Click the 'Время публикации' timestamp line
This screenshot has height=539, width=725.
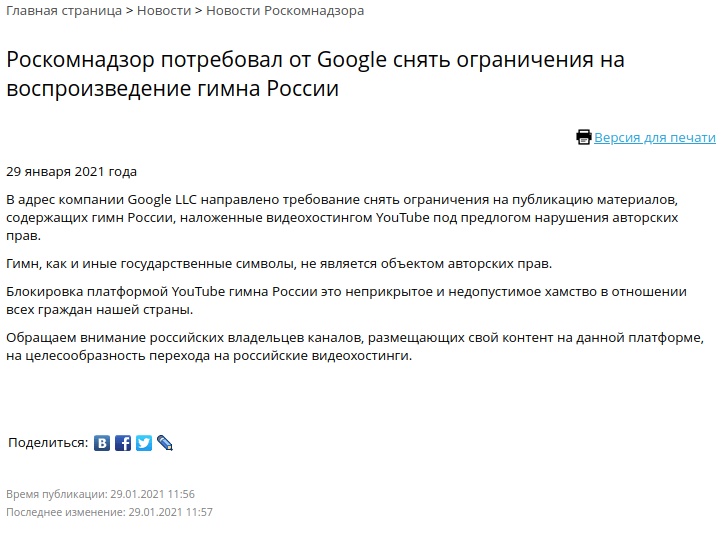100,494
